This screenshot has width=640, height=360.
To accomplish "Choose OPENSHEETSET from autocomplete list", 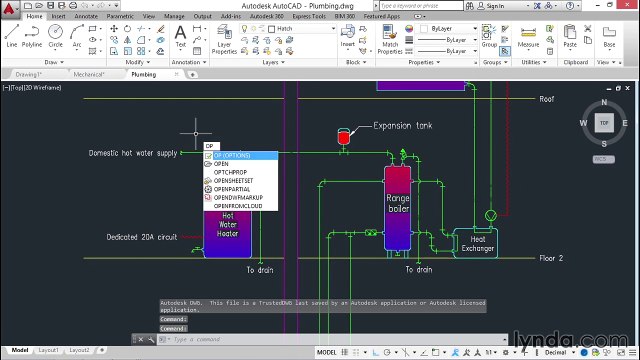I will click(x=241, y=181).
